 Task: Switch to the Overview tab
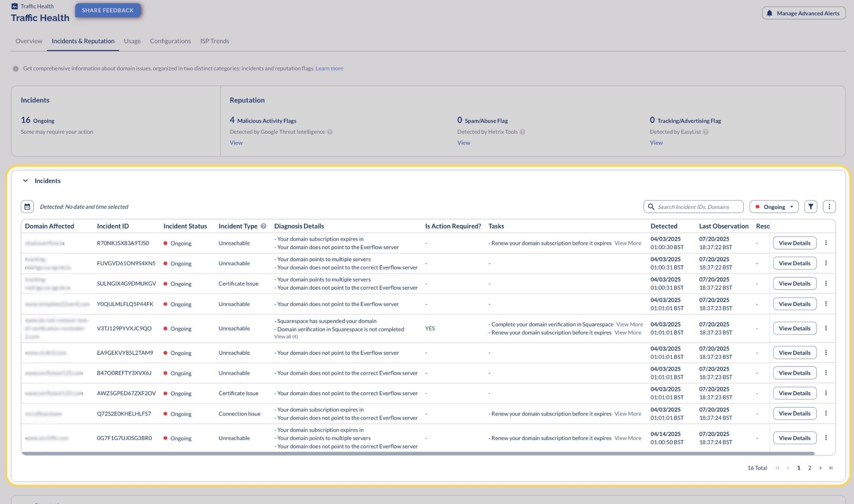pos(29,41)
